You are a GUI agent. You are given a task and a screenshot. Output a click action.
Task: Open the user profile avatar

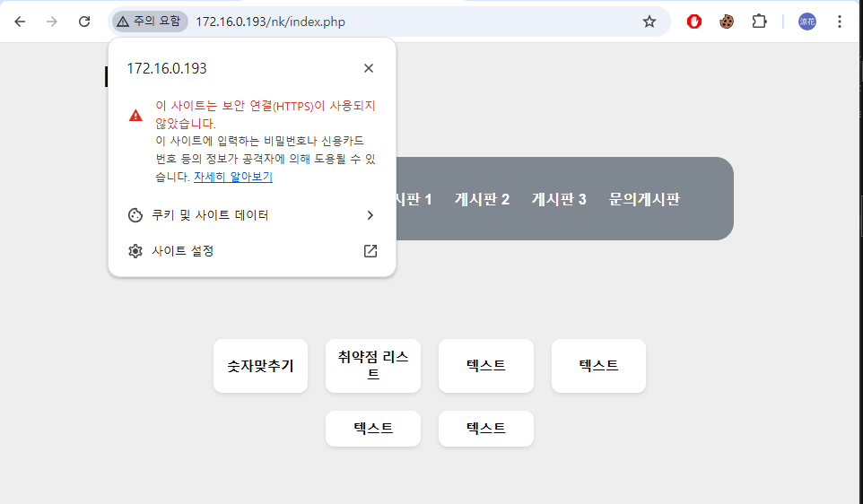[x=806, y=22]
